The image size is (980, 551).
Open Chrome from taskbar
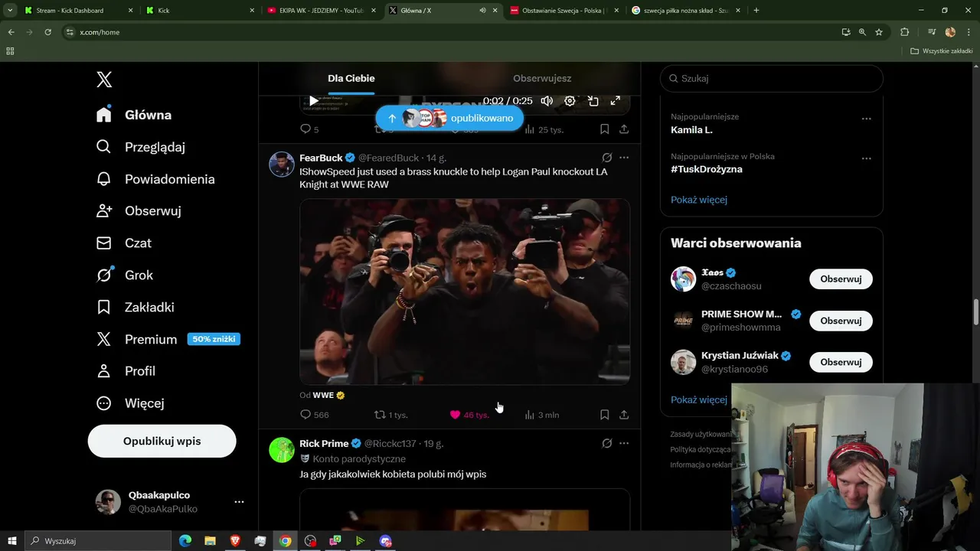[x=285, y=541]
